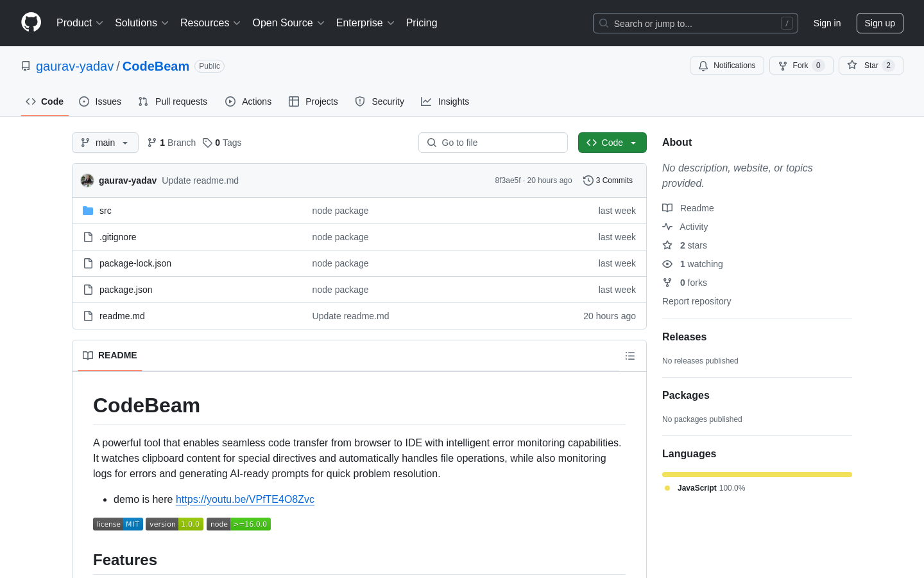The width and height of the screenshot is (924, 578).
Task: Open the youtu.be demo link
Action: point(245,500)
